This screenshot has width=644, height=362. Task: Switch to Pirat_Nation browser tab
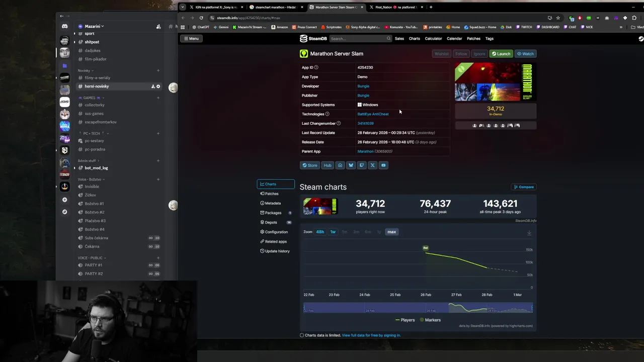(x=395, y=7)
